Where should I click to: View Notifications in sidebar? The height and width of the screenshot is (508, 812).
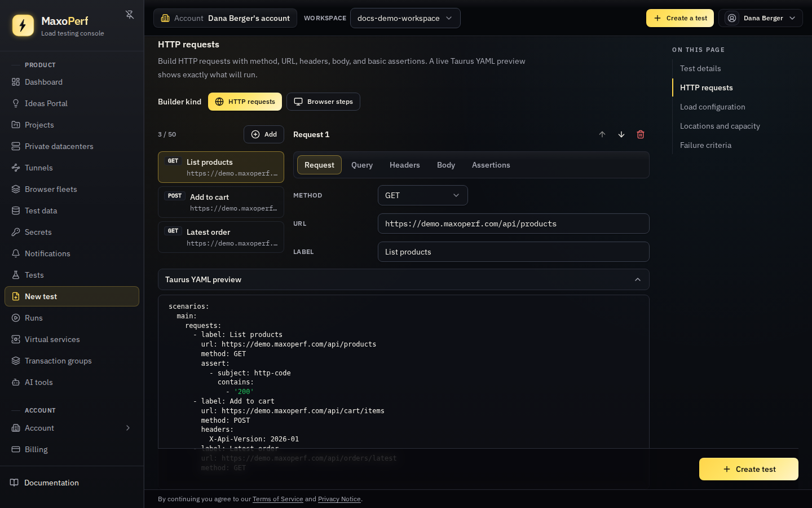point(72,253)
